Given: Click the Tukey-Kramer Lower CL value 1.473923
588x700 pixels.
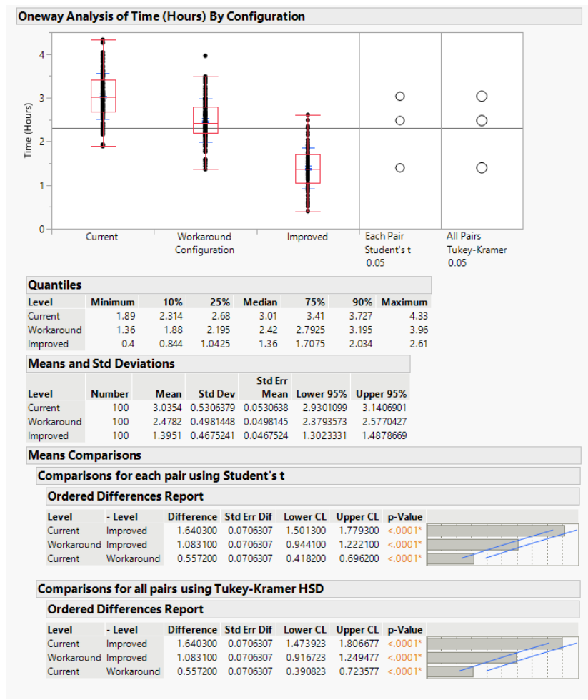Looking at the screenshot, I should 306,644.
